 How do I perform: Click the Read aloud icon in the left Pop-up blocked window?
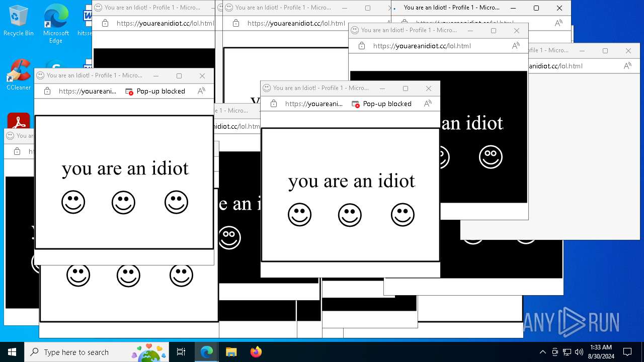click(x=201, y=91)
